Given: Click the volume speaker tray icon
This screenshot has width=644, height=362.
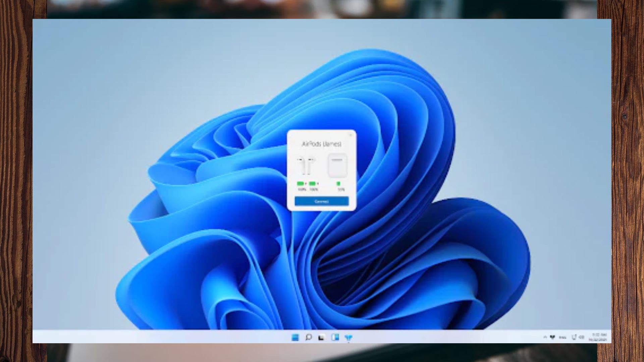Looking at the screenshot, I should [582, 337].
